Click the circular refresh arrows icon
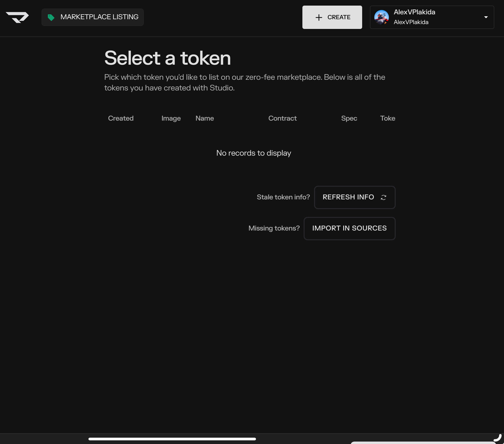 [383, 197]
